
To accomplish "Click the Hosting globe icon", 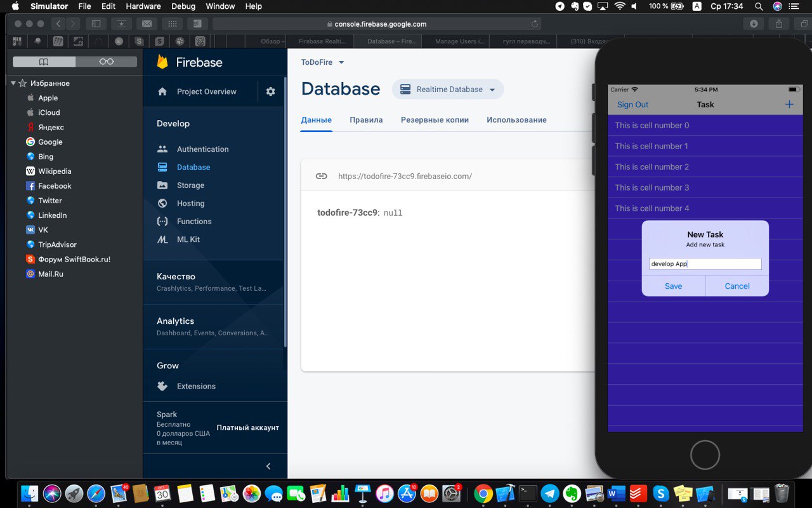I will (x=162, y=203).
